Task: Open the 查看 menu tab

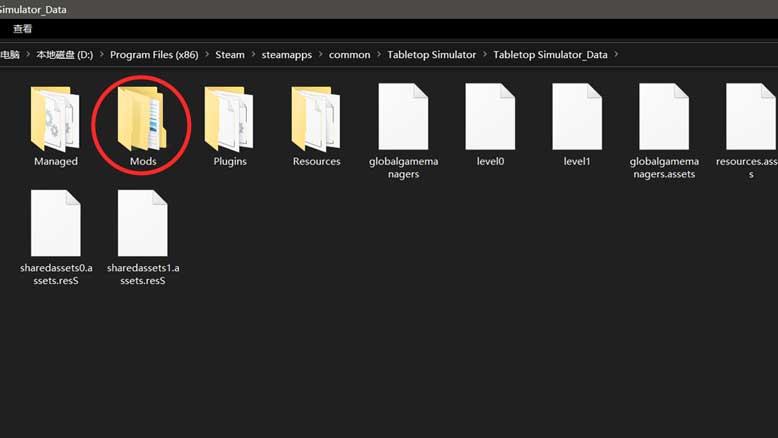Action: tap(23, 29)
